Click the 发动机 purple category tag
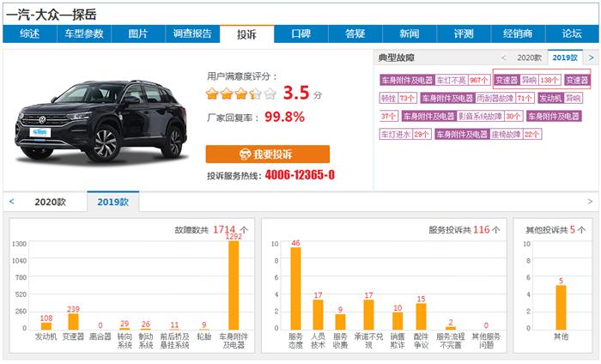The image size is (601, 364). click(550, 98)
